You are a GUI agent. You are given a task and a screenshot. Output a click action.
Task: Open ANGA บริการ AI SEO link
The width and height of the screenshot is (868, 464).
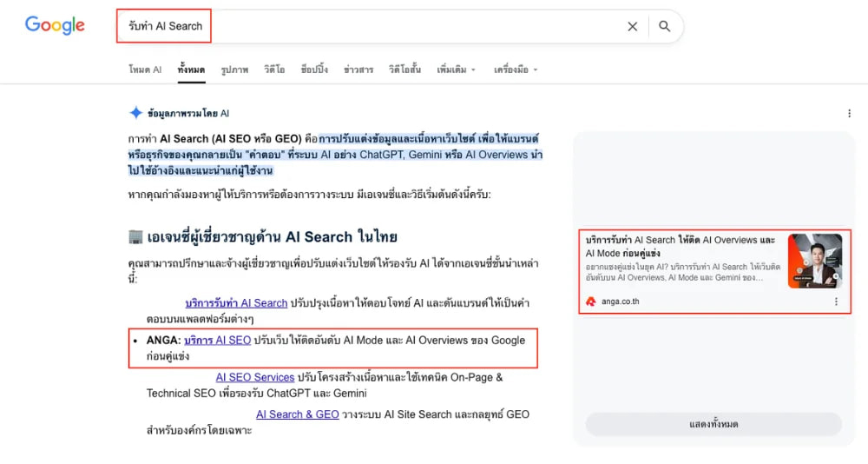point(218,341)
